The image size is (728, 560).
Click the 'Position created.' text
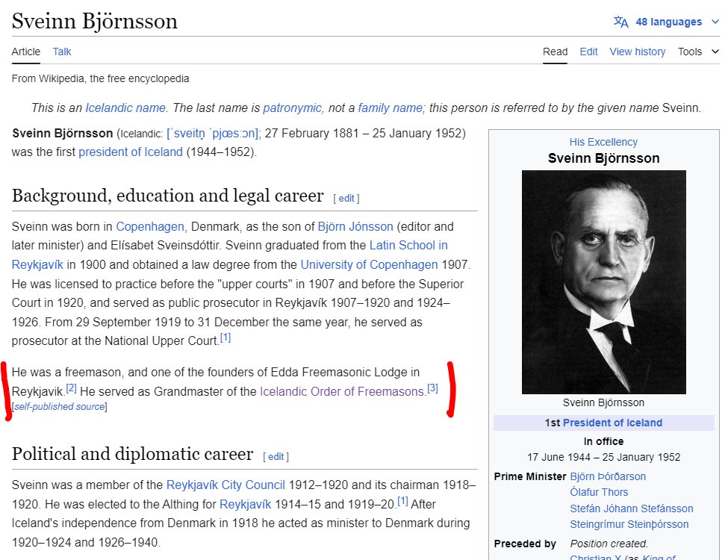point(609,544)
